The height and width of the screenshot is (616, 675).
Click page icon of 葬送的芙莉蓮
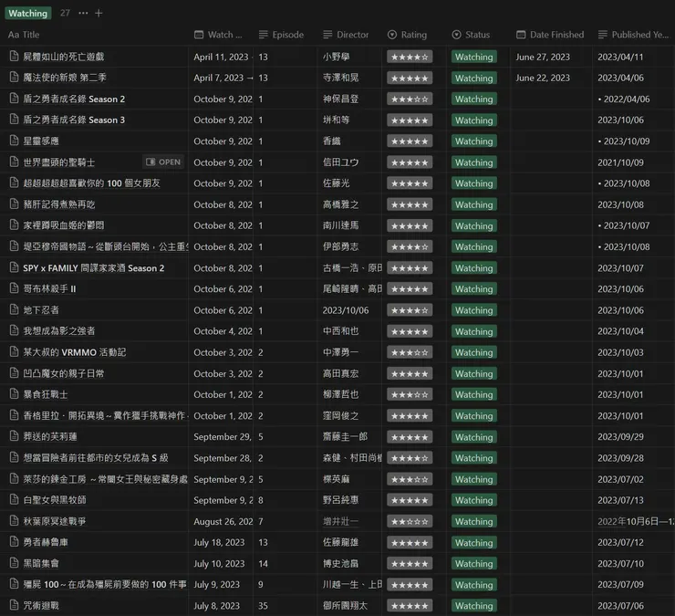(x=15, y=436)
